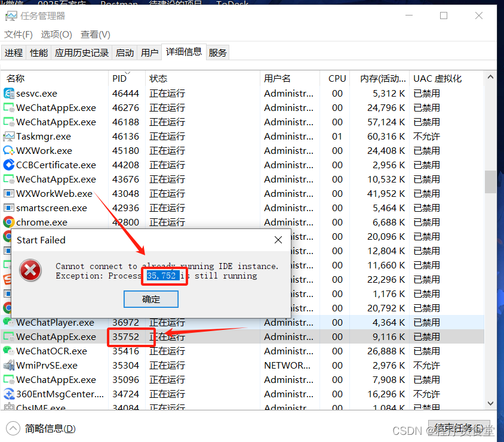Select the WeChatOCR.exe process name
Image resolution: width=504 pixels, height=442 pixels.
[51, 351]
